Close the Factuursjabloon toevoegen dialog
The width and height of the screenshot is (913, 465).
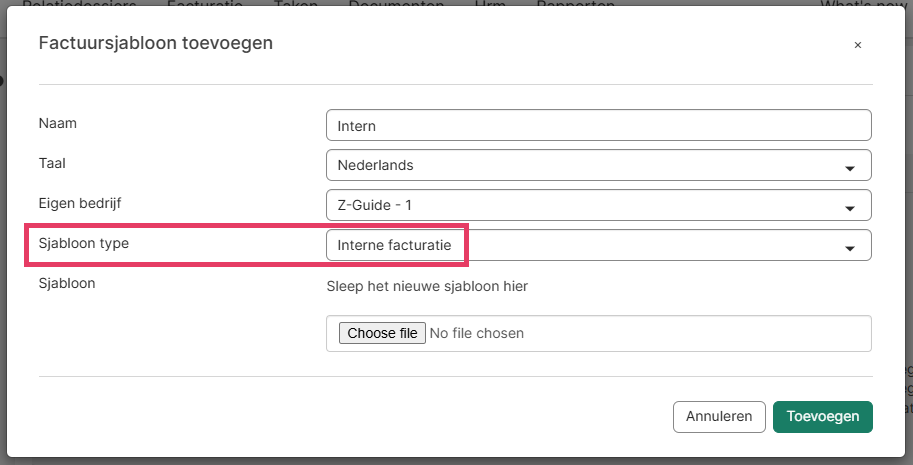[x=857, y=45]
